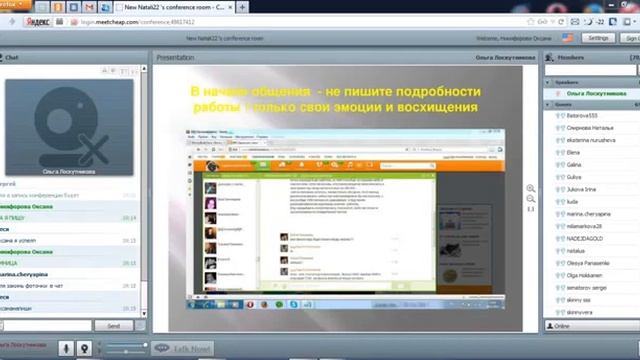Click the browser address bar URL
Image resolution: width=640 pixels, height=360 pixels.
coord(138,22)
